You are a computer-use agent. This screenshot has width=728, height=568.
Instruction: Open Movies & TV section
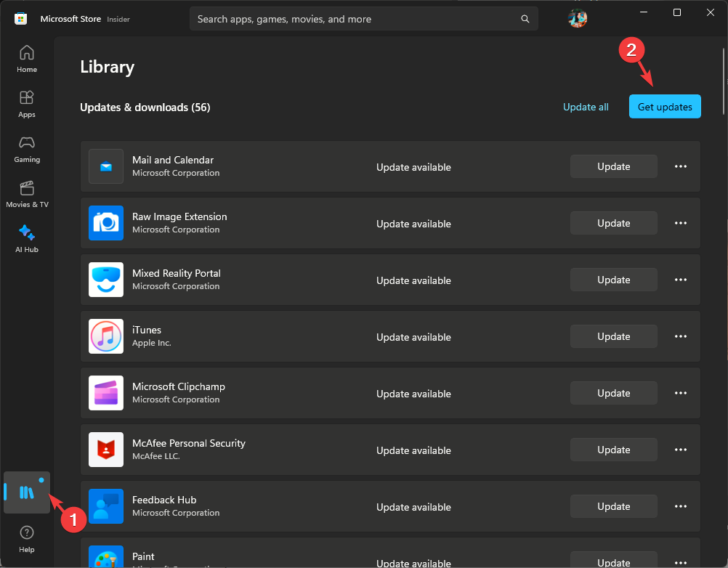27,194
